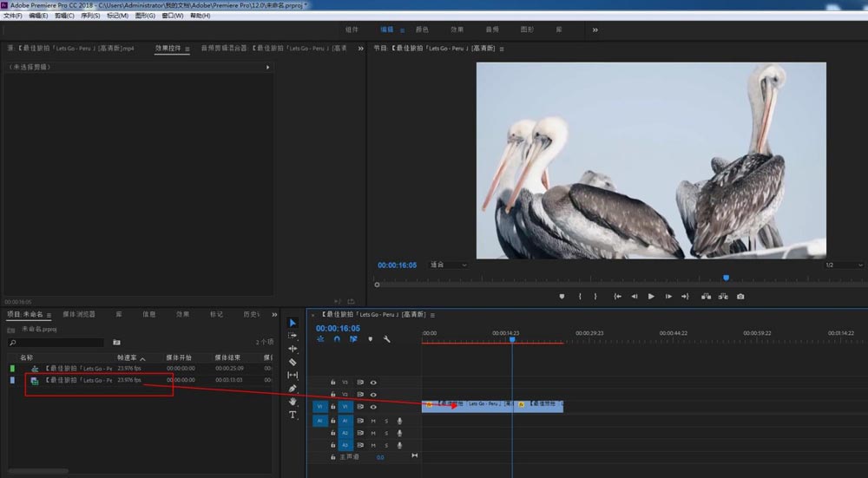This screenshot has width=868, height=478.
Task: Click the Export Frame camera icon
Action: (740, 297)
